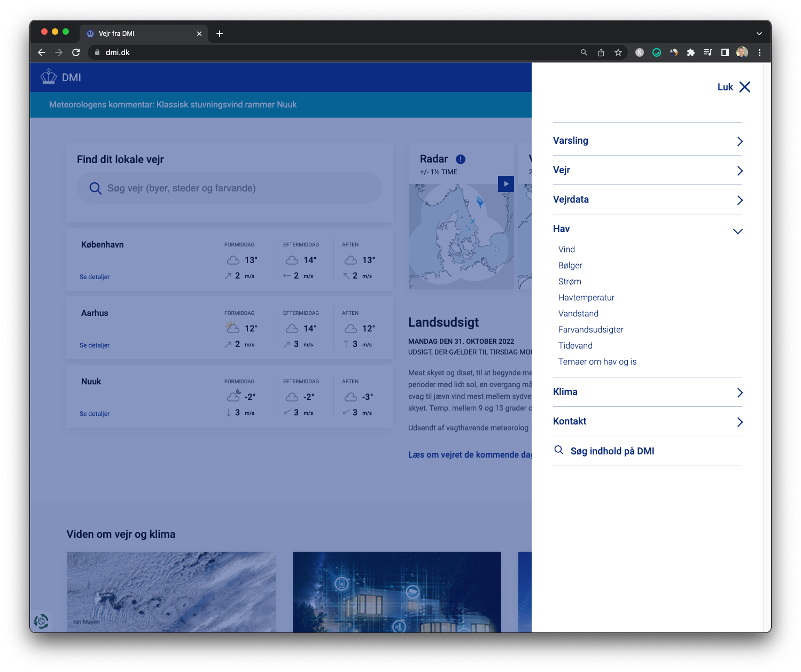Click the info icon next to Radar
This screenshot has width=801, height=672.
point(460,159)
